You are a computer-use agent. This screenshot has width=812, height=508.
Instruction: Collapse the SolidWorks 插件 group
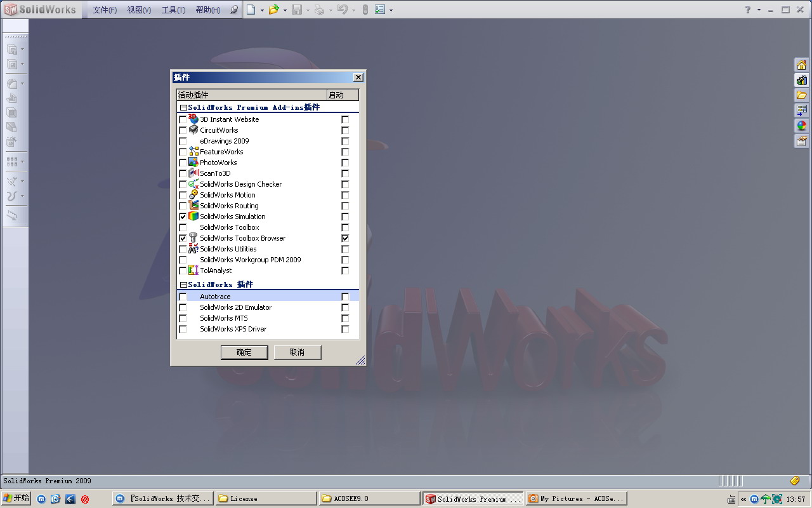(x=183, y=285)
